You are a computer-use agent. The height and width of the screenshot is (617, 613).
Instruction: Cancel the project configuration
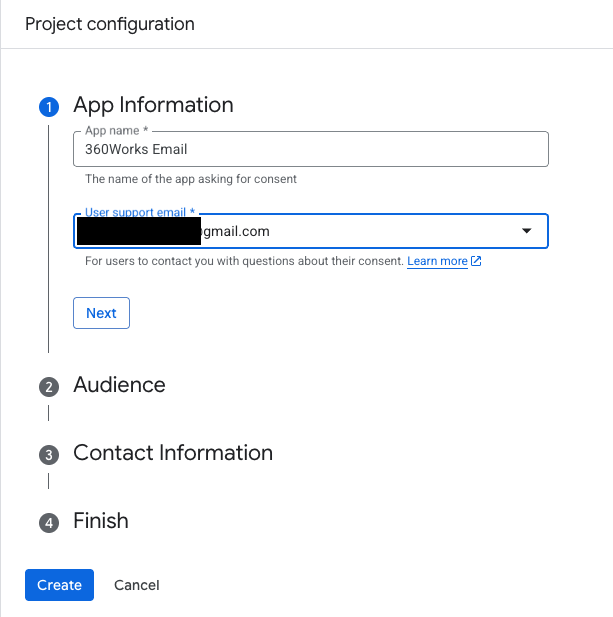pos(137,585)
